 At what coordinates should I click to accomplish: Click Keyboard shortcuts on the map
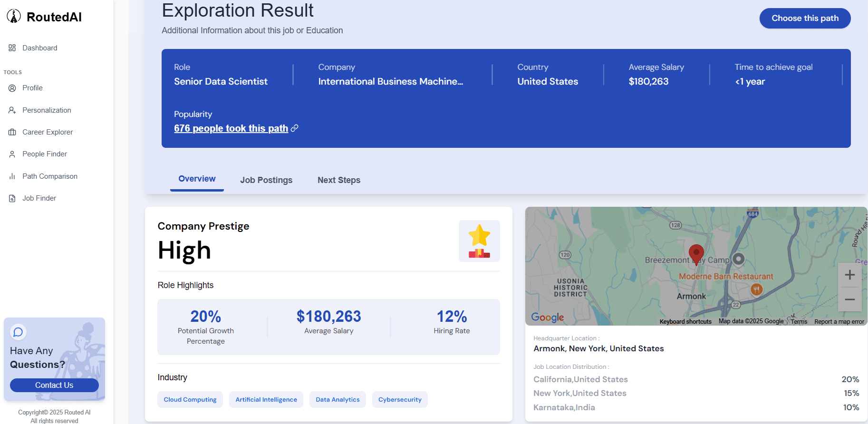(x=685, y=322)
